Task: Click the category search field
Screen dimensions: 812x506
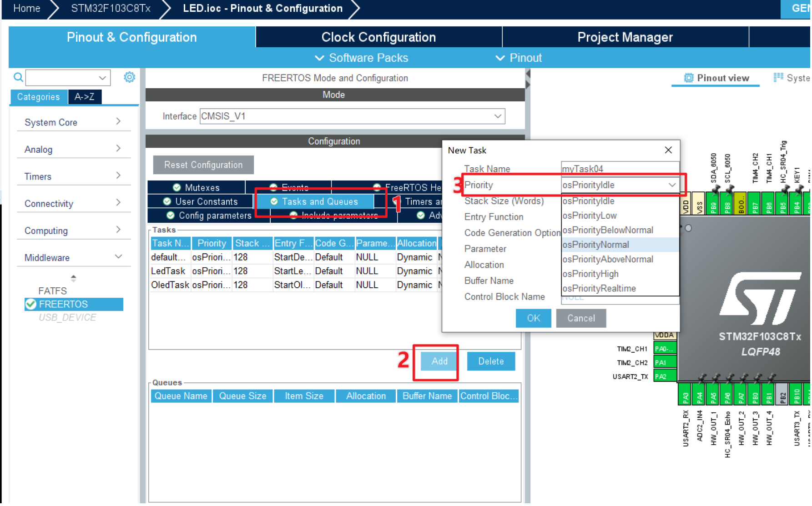Action: click(x=68, y=78)
